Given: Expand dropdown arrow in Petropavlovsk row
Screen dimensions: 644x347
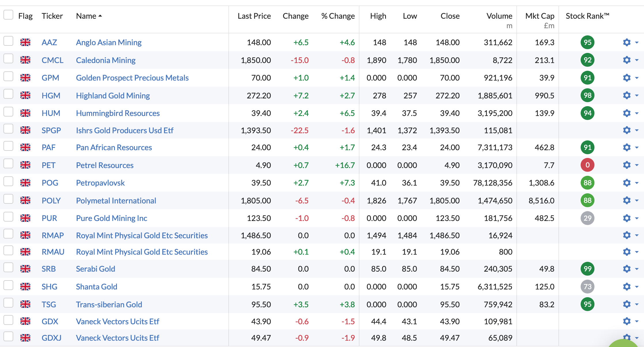Looking at the screenshot, I should pyautogui.click(x=637, y=183).
